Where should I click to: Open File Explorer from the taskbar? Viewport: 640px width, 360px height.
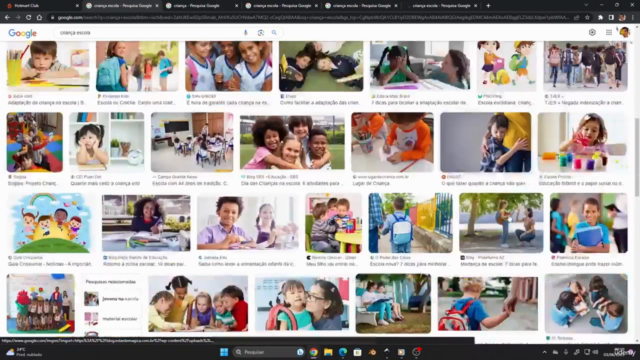[328, 352]
